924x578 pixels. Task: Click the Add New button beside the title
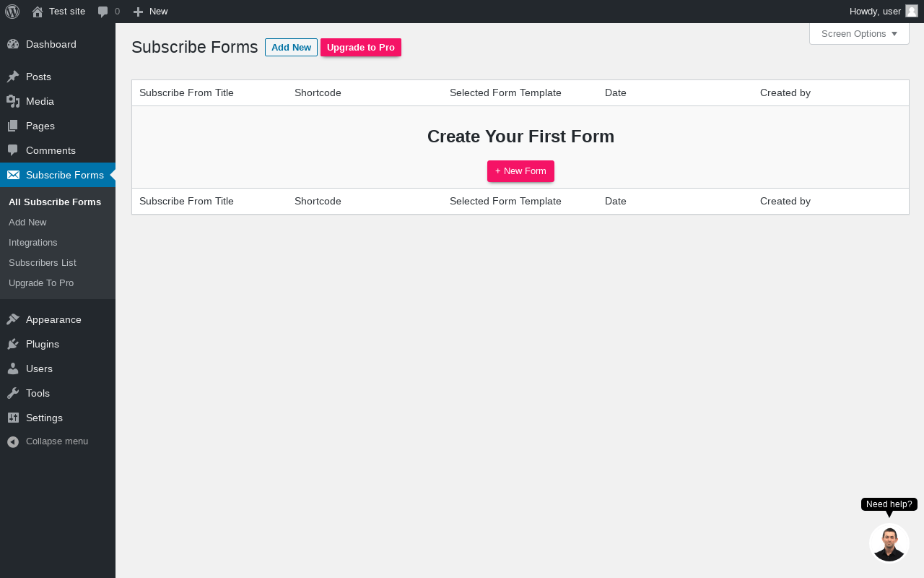291,48
